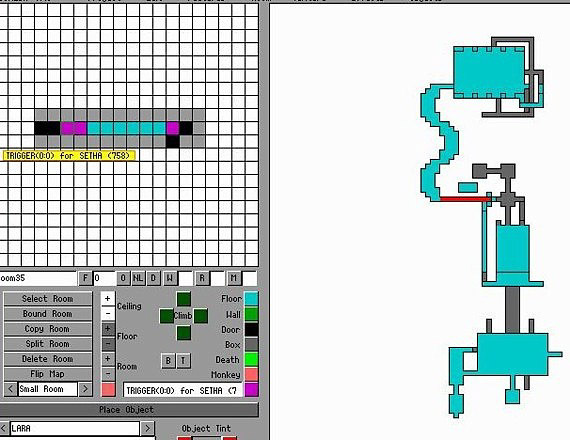Image resolution: width=570 pixels, height=440 pixels.
Task: Select the gray Box color swatch
Action: [251, 344]
